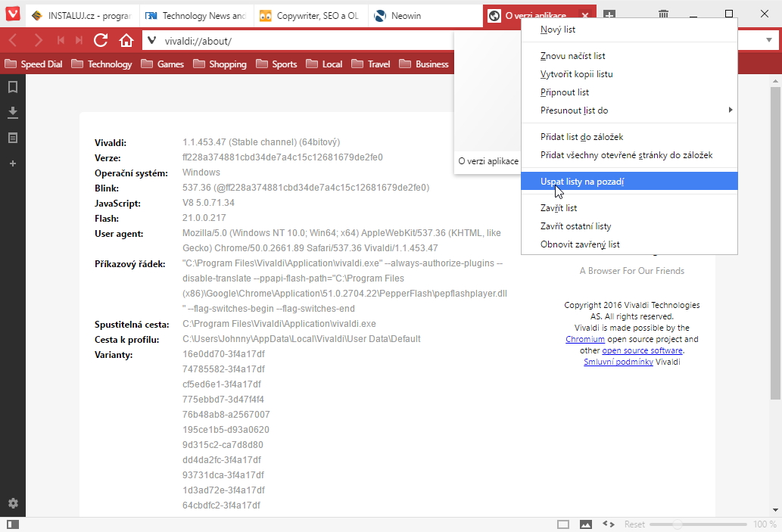Toggle the side panel from status bar
This screenshot has height=532, width=782.
13,524
